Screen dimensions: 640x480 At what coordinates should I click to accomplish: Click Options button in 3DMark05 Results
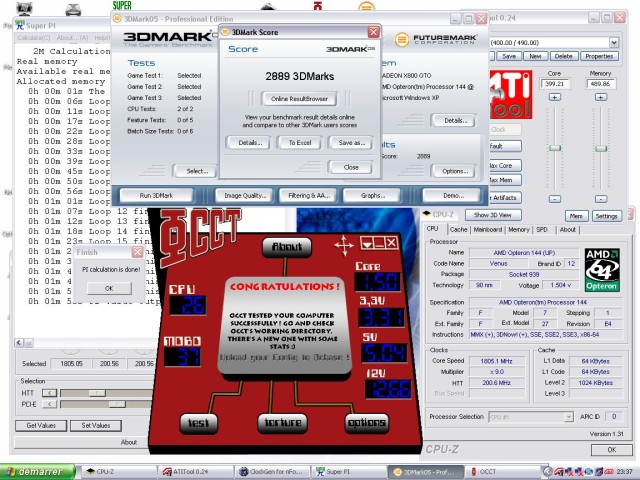pyautogui.click(x=455, y=171)
